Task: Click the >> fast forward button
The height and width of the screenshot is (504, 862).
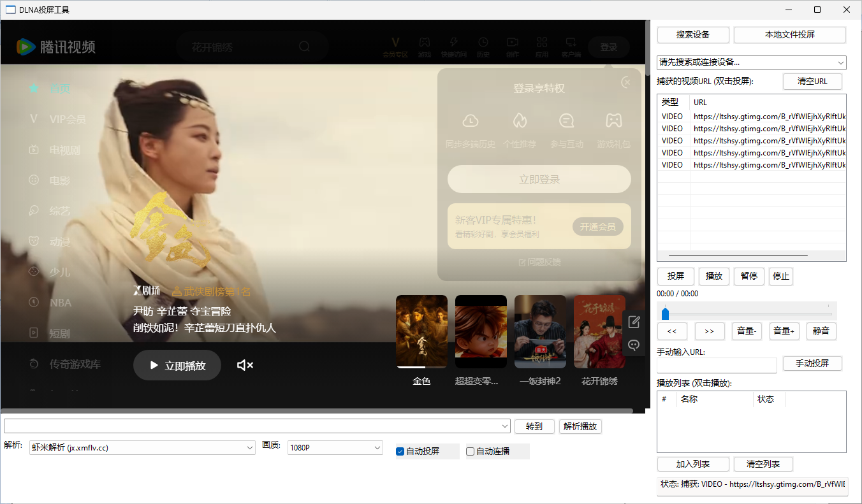Action: tap(710, 331)
